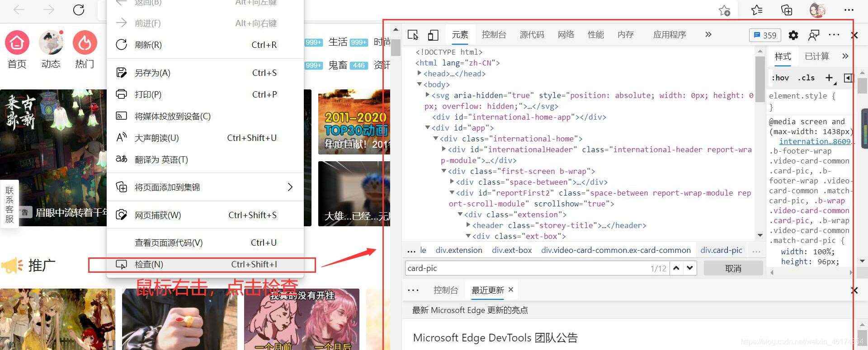Click the 热门 flame icon
The height and width of the screenshot is (350, 868).
pos(85,43)
